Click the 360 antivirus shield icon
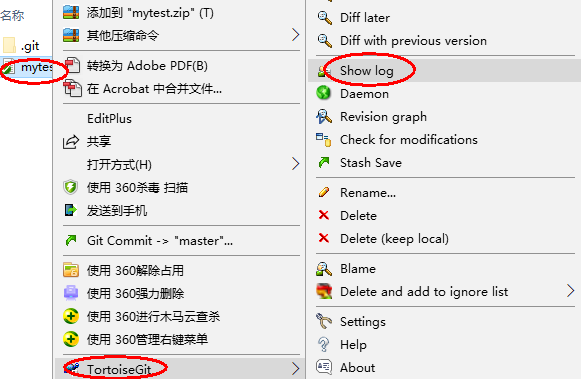This screenshot has height=379, width=581. pos(70,187)
